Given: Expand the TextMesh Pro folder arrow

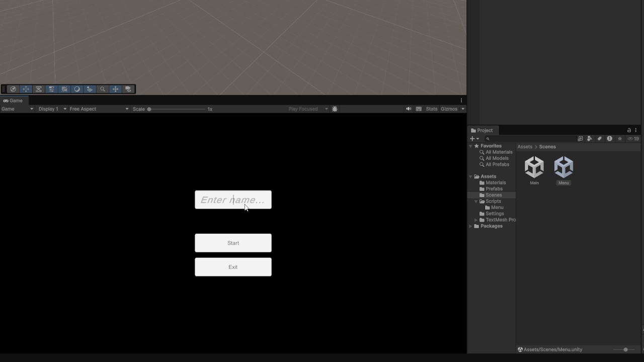Looking at the screenshot, I should coord(476,220).
